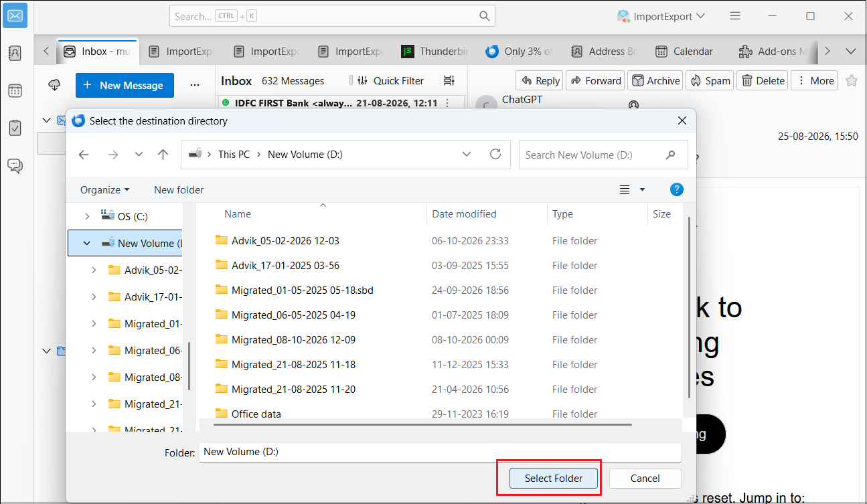Toggle Quick Filter in the message list
The image size is (867, 504).
(391, 80)
